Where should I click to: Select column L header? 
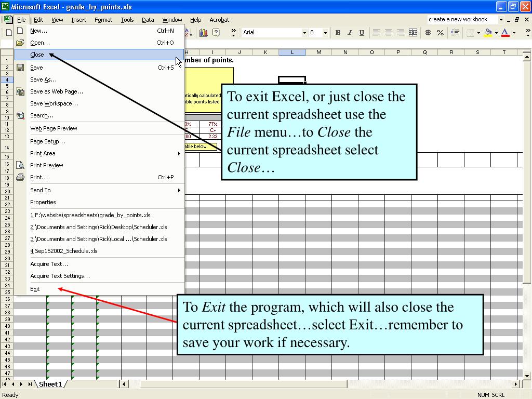pos(292,52)
